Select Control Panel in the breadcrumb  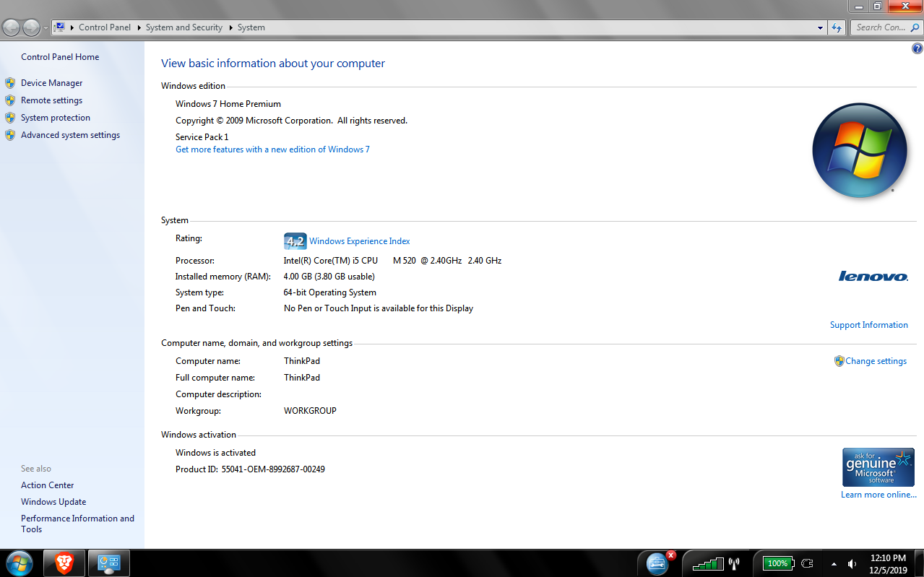point(105,27)
